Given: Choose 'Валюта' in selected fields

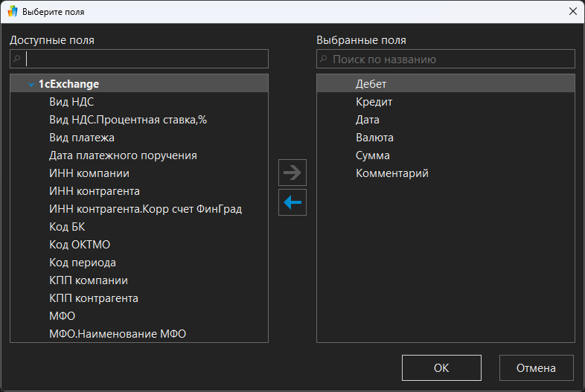Looking at the screenshot, I should pyautogui.click(x=374, y=138).
